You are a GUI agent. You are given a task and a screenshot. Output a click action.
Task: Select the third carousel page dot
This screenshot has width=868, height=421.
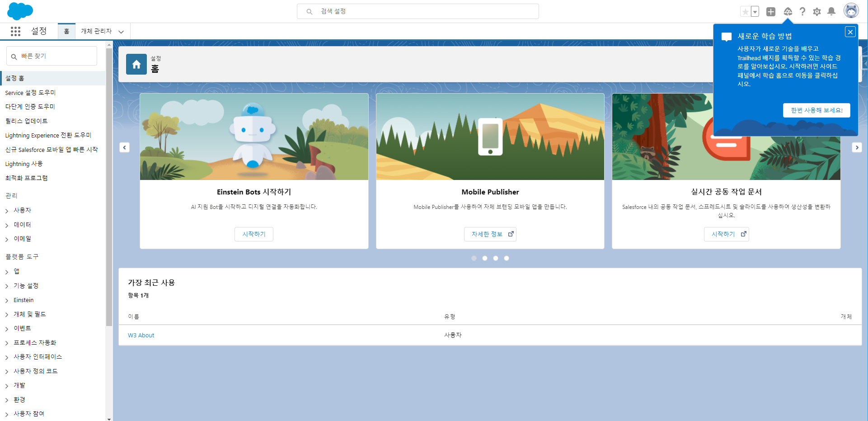496,258
